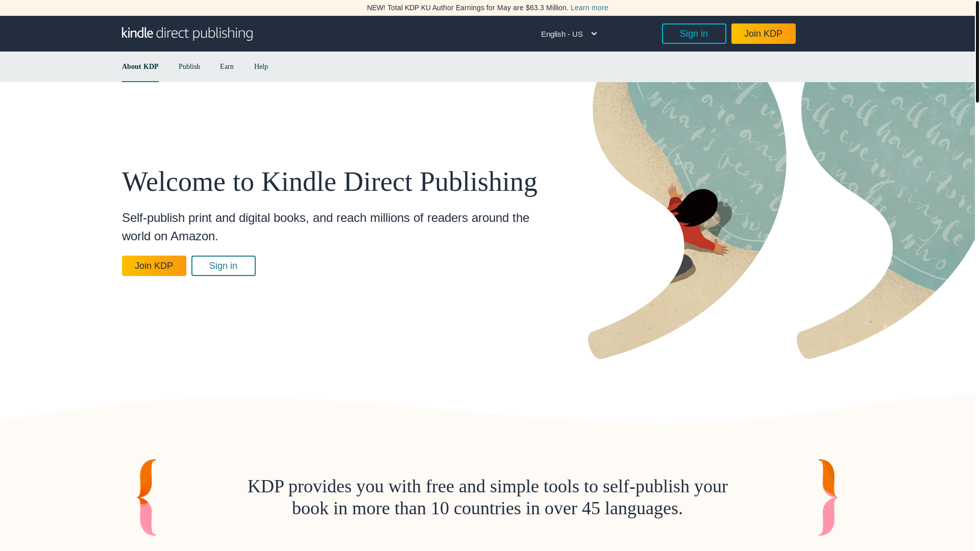980x551 pixels.
Task: Click the yellow Join KDP header button
Action: click(763, 34)
